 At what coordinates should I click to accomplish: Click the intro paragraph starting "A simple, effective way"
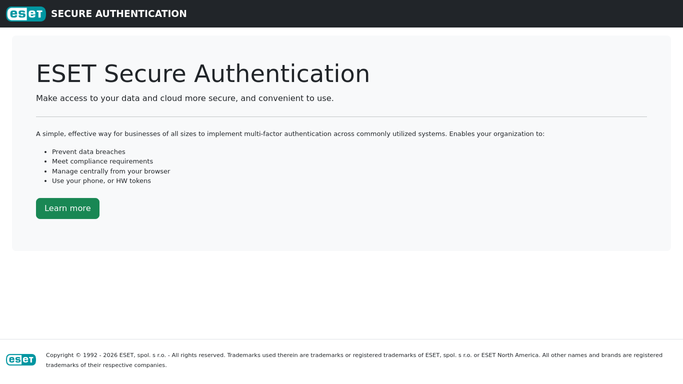coord(290,134)
